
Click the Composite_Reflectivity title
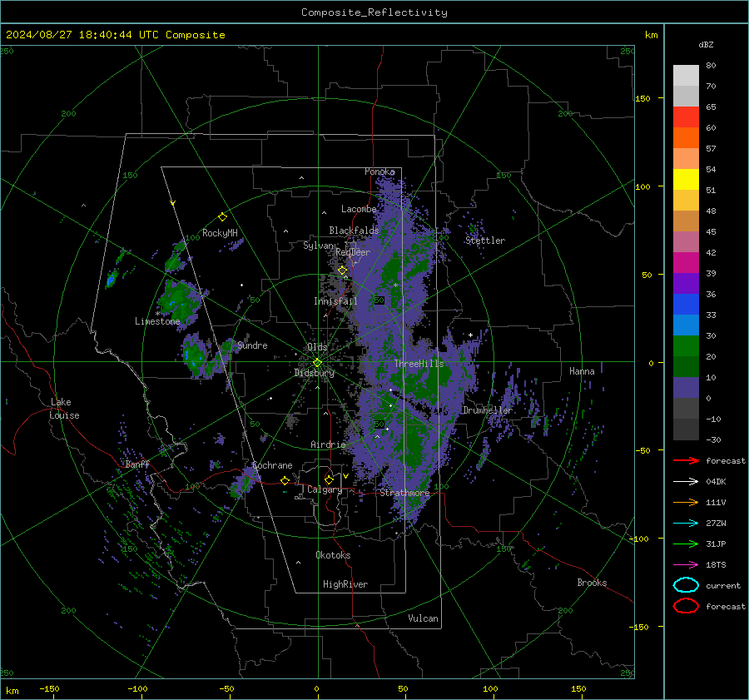[374, 12]
